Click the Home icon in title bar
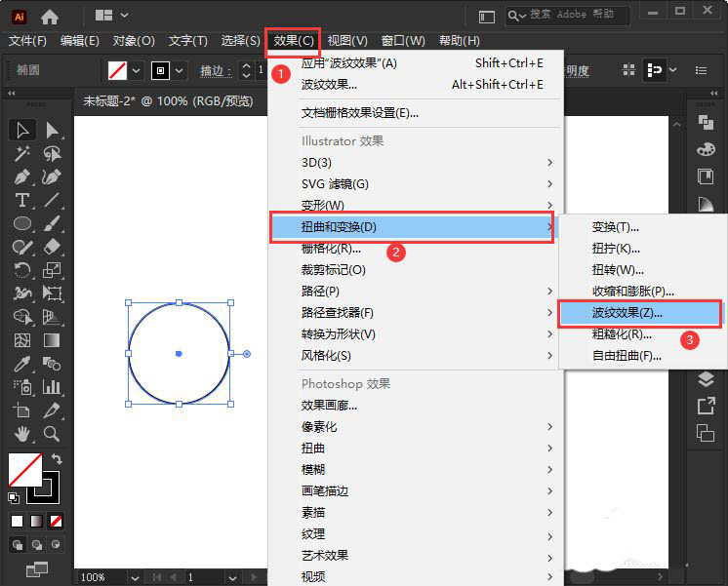This screenshot has width=728, height=586. pyautogui.click(x=50, y=17)
